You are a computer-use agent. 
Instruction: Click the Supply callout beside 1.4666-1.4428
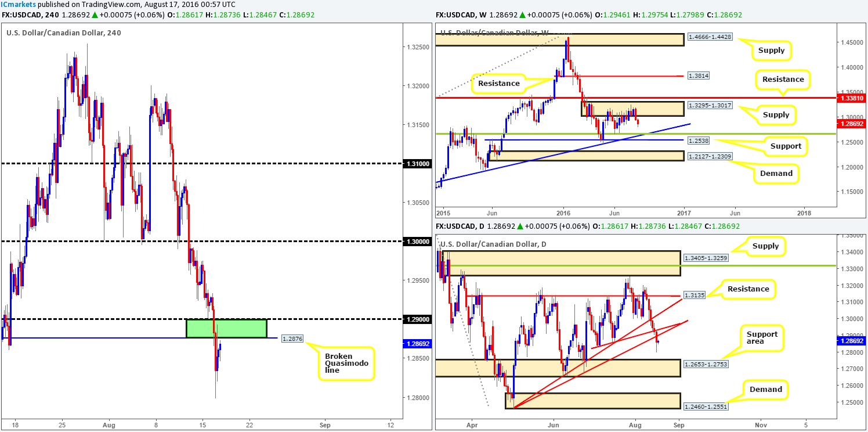[x=771, y=51]
